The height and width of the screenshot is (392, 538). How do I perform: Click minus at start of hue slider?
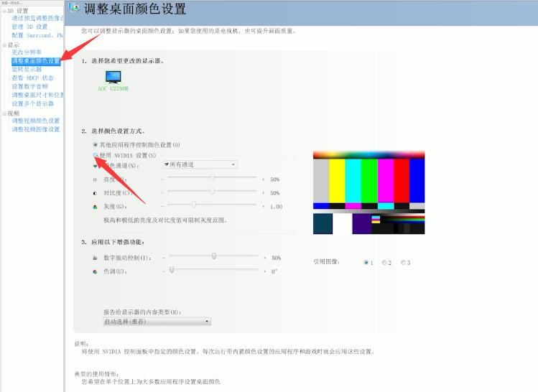[164, 271]
